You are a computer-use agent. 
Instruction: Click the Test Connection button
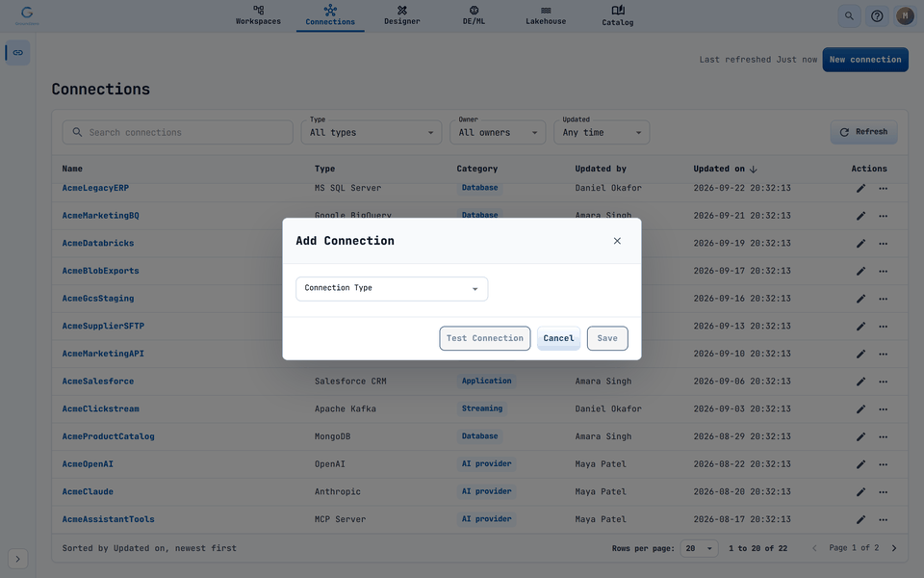[x=484, y=338]
